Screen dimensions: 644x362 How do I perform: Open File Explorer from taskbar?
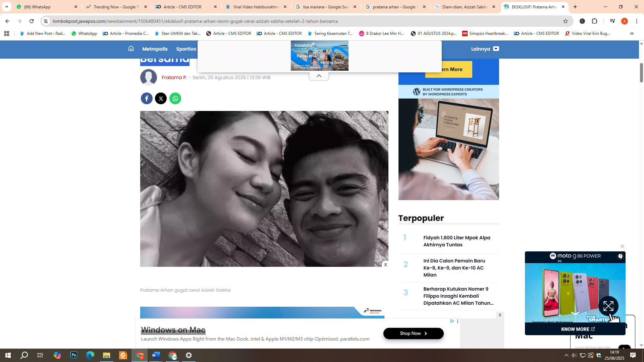pos(107,355)
